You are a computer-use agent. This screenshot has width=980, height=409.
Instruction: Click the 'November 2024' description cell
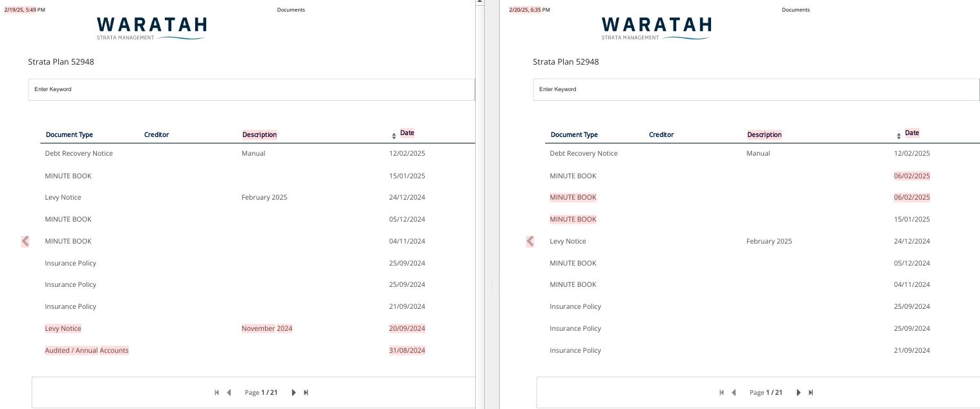(x=267, y=328)
